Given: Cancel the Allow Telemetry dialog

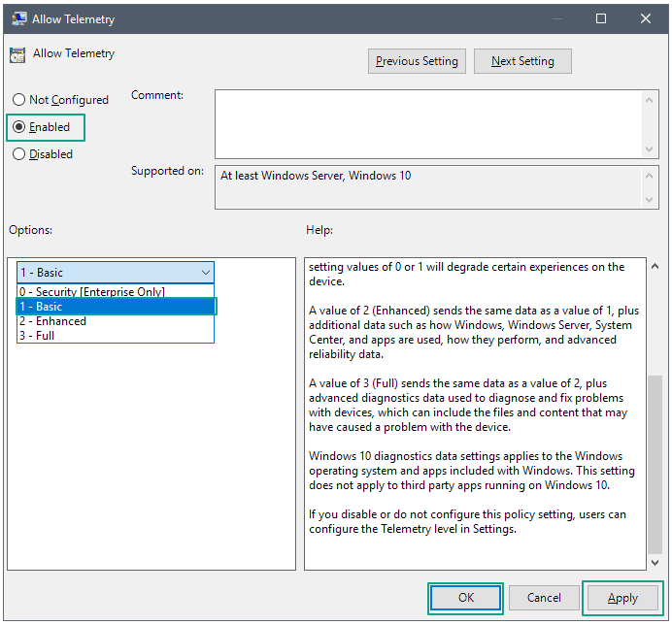Looking at the screenshot, I should [x=544, y=598].
